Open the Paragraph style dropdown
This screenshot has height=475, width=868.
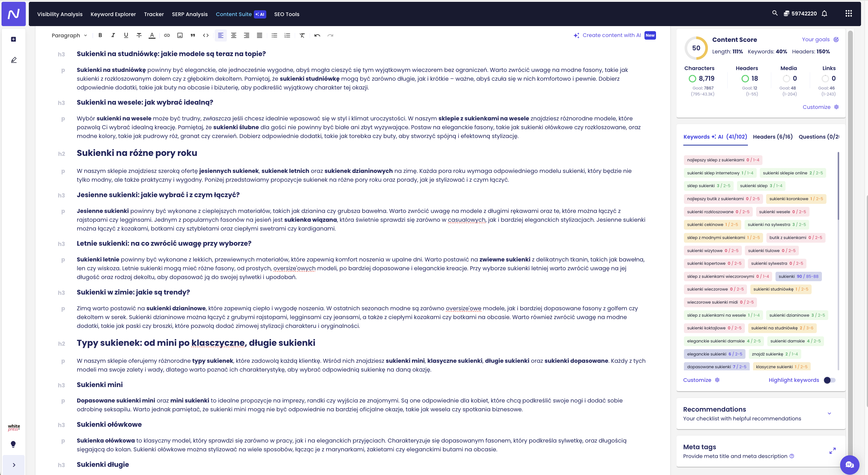tap(69, 35)
